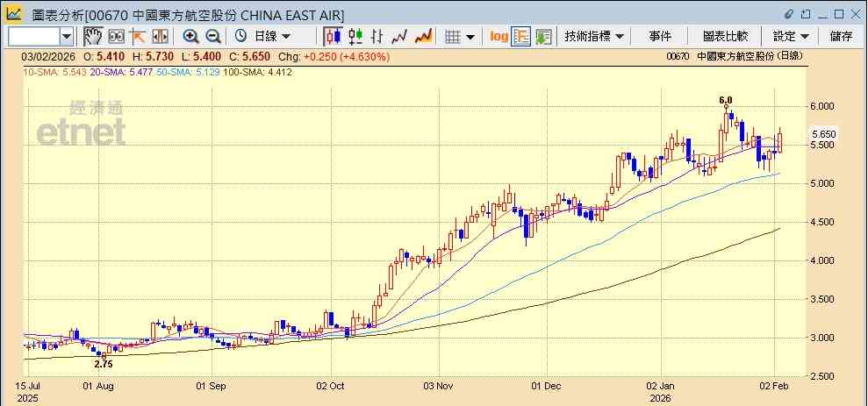The image size is (868, 406).
Task: Click the horizontal compress-expand chart icon
Action: (x=160, y=37)
